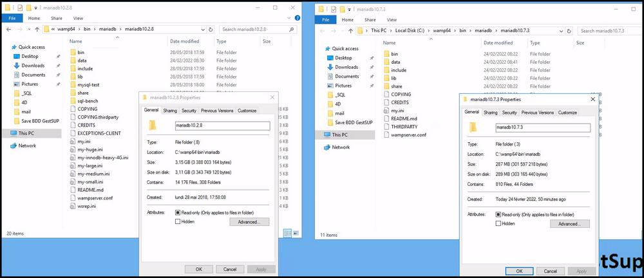Image resolution: width=644 pixels, height=278 pixels.
Task: Select wampserver.conf in mariadb10.7.3 window
Action: coord(408,134)
